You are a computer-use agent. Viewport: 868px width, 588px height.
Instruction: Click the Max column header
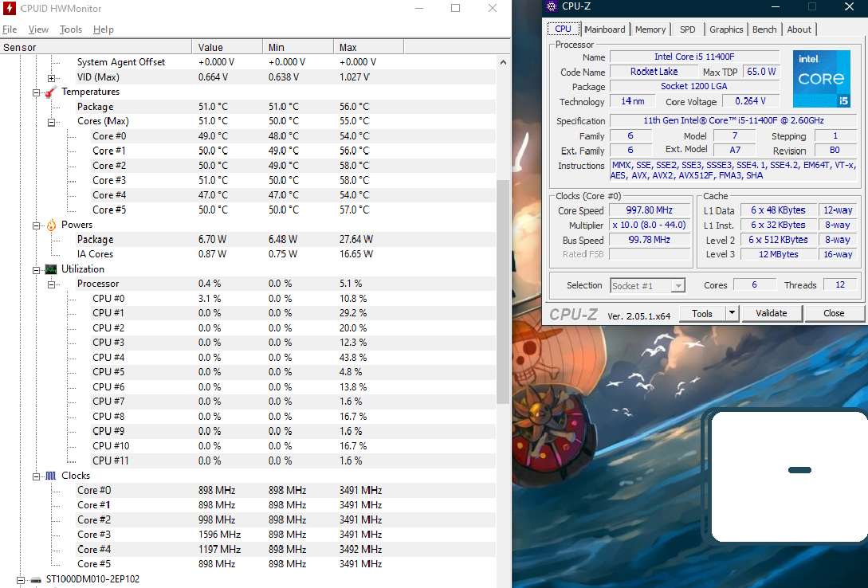(x=369, y=47)
